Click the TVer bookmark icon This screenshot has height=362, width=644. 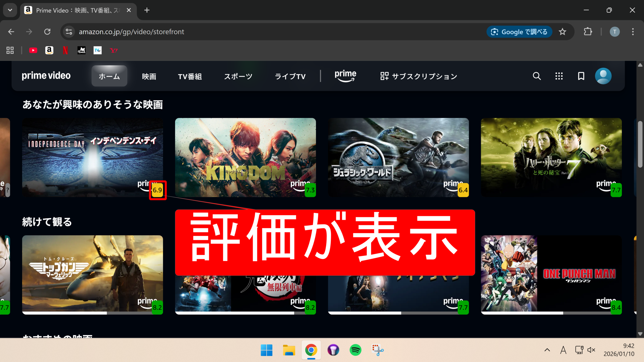point(97,51)
